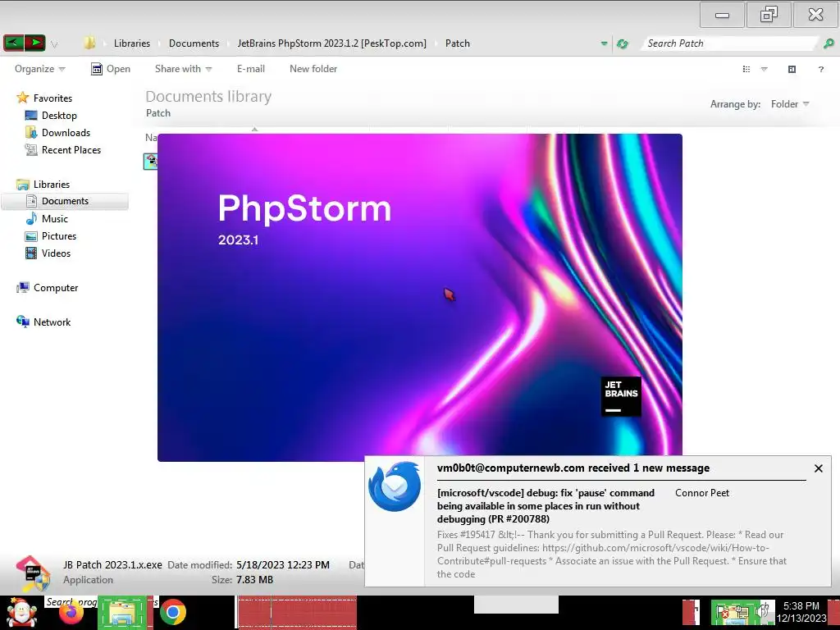Click the Date modified value 5/18/2023 12:23 PM
The height and width of the screenshot is (630, 840).
[283, 564]
